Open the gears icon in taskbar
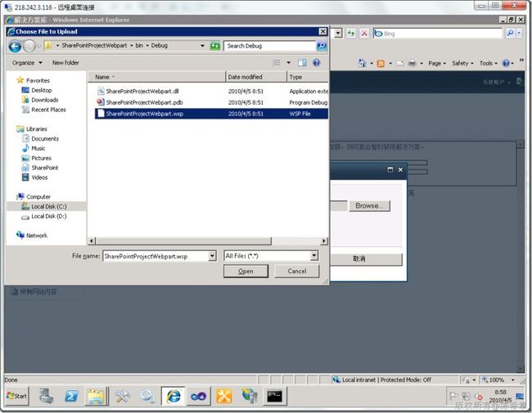 [147, 396]
